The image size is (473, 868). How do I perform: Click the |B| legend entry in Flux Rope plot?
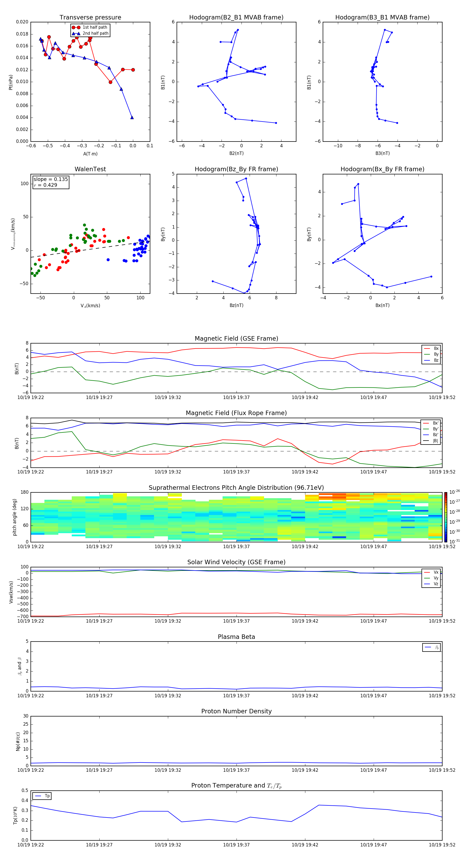click(x=431, y=441)
